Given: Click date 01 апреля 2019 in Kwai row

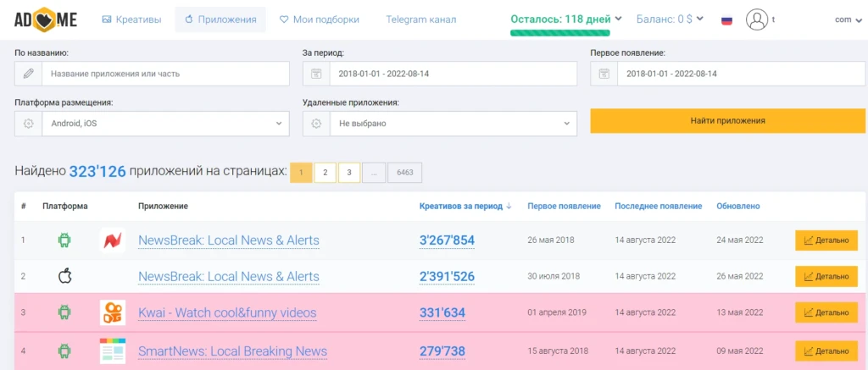Looking at the screenshot, I should [x=557, y=312].
